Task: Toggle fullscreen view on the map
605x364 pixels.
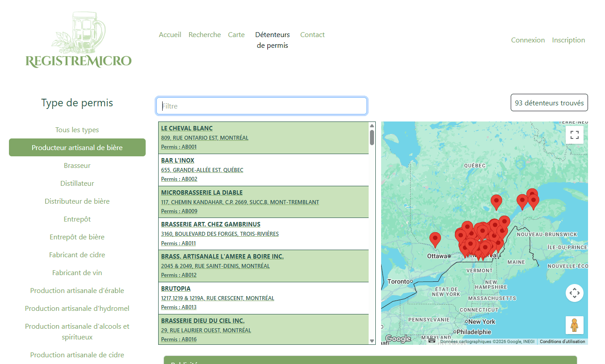Action: click(575, 135)
